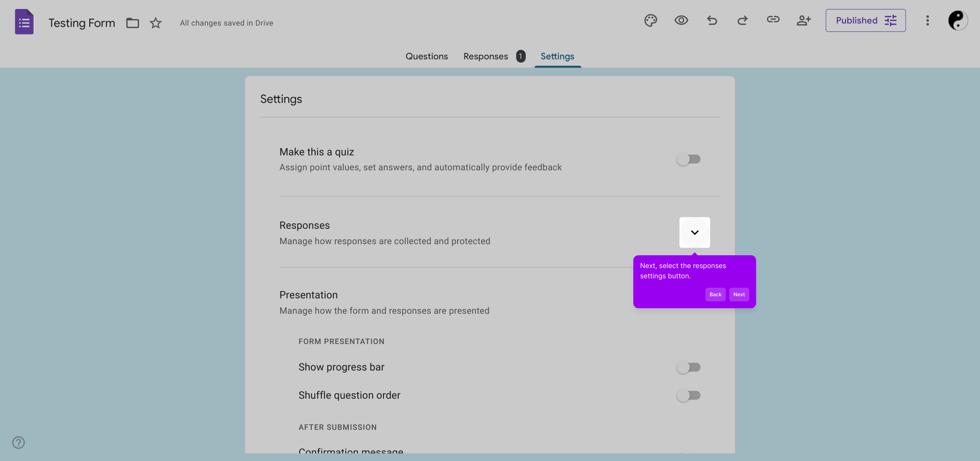Enable the Make this a quiz toggle
The height and width of the screenshot is (461, 980).
(688, 159)
